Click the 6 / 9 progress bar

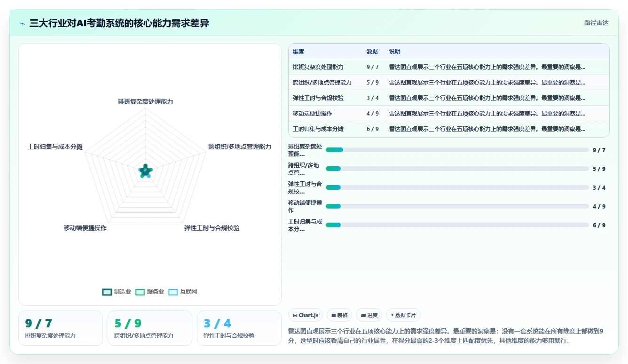coord(457,225)
